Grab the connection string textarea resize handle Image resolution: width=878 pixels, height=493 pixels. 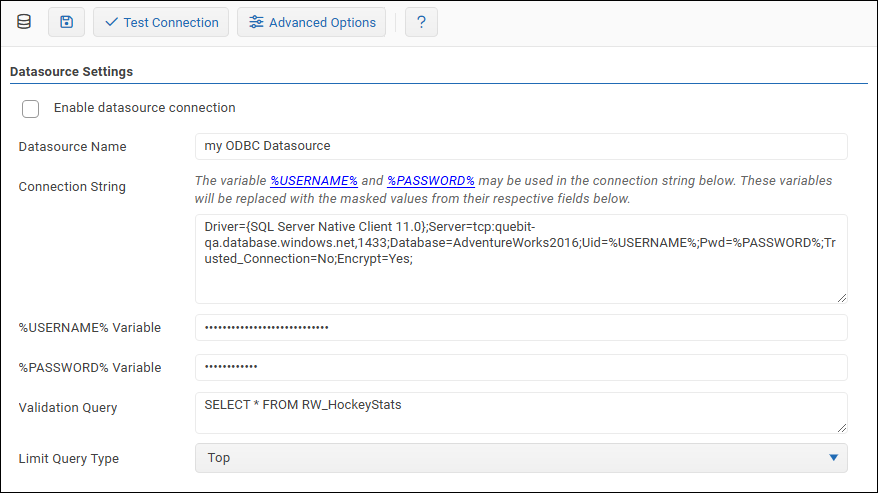841,297
